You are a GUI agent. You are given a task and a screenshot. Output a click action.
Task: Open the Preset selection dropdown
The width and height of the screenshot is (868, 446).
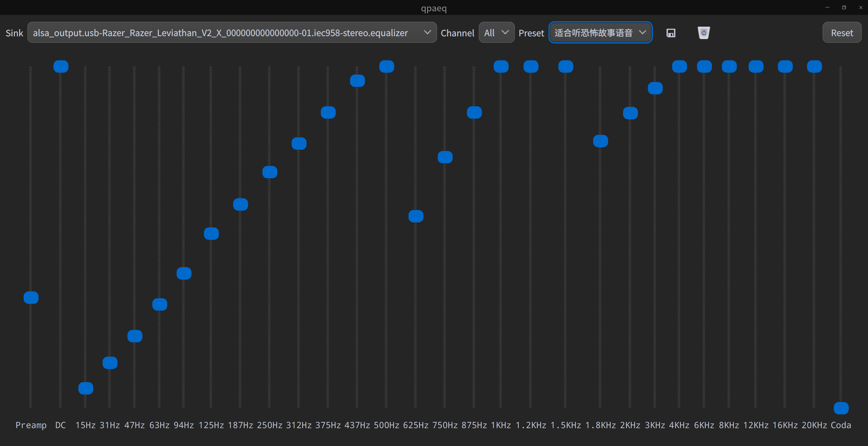pos(600,33)
